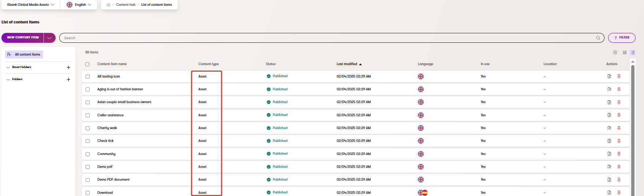Click the search magnifier icon
Image resolution: width=644 pixels, height=196 pixels.
598,38
